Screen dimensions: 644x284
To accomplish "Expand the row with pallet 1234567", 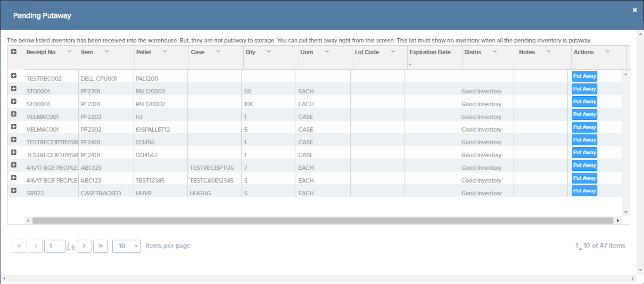I will tap(14, 152).
